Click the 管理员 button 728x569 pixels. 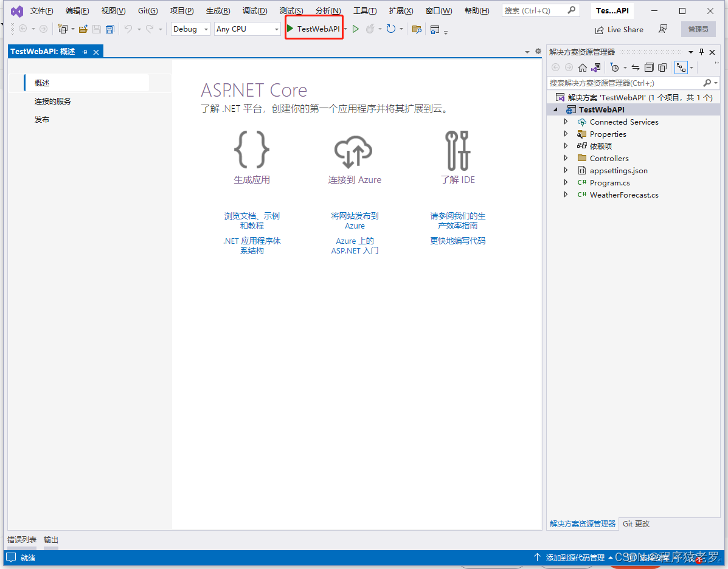tap(698, 29)
